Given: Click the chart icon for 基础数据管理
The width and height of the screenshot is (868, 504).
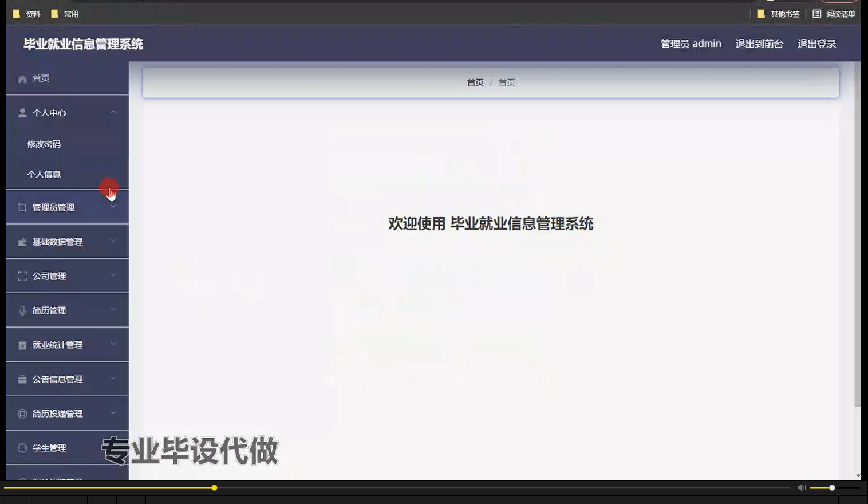Looking at the screenshot, I should 22,241.
